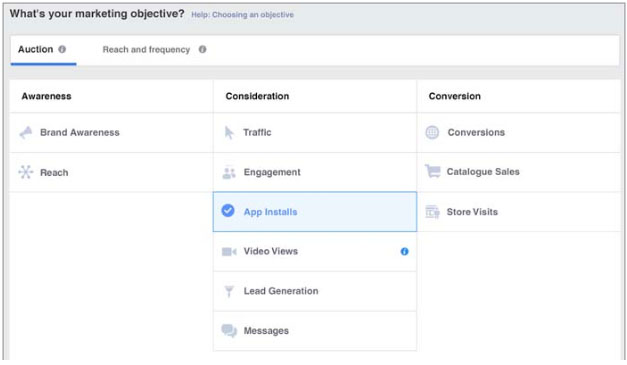
Task: Click the Catalogue Sales shopping cart icon
Action: point(433,171)
